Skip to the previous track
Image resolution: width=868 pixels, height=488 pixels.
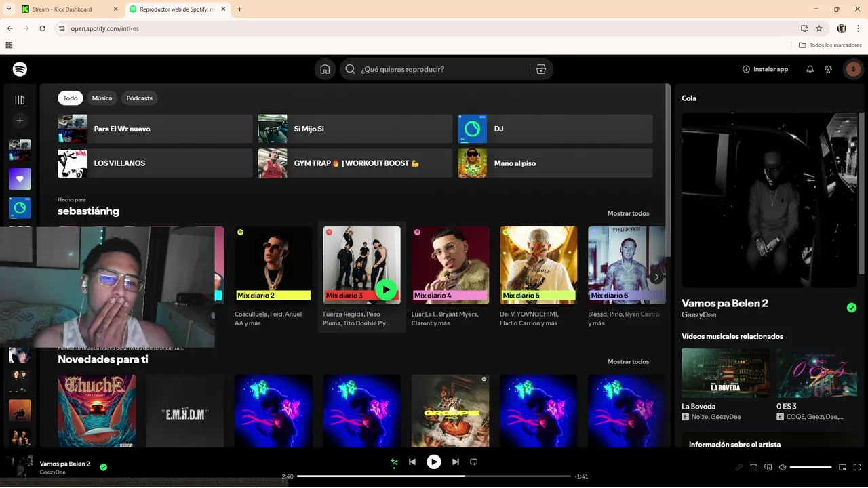(x=412, y=462)
